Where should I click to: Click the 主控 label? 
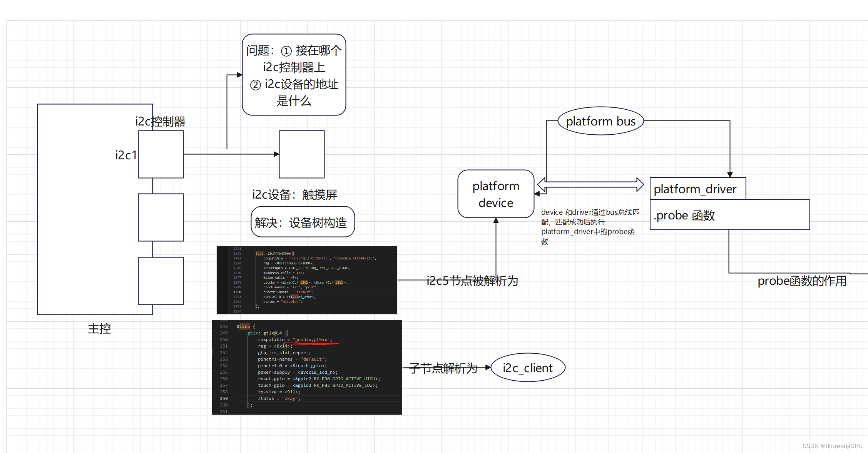click(x=99, y=329)
